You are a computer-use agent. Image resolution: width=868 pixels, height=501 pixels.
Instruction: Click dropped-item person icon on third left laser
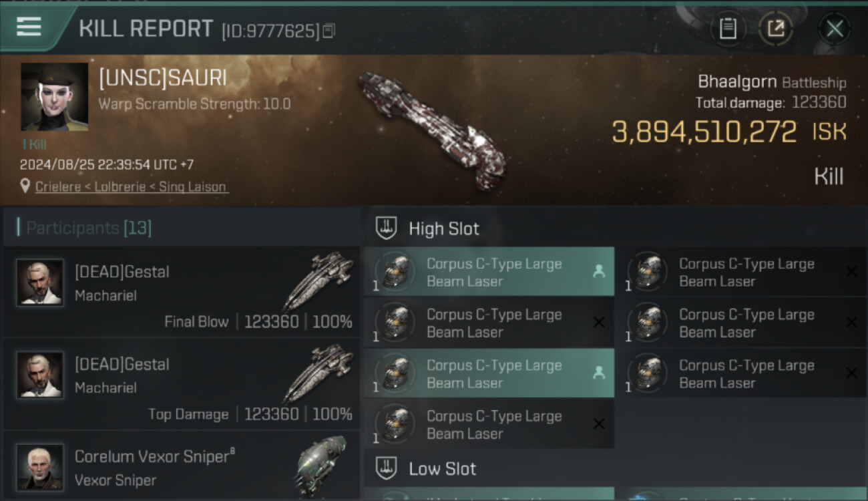[x=599, y=373]
